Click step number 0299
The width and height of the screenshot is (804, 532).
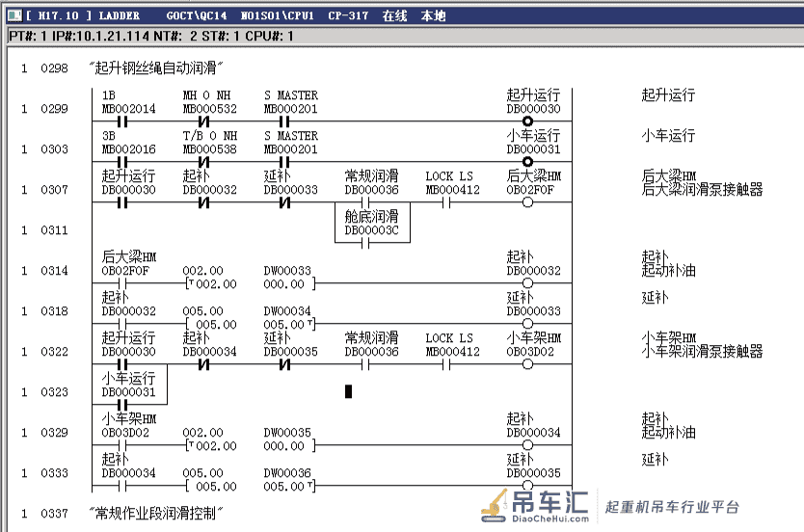[54, 109]
